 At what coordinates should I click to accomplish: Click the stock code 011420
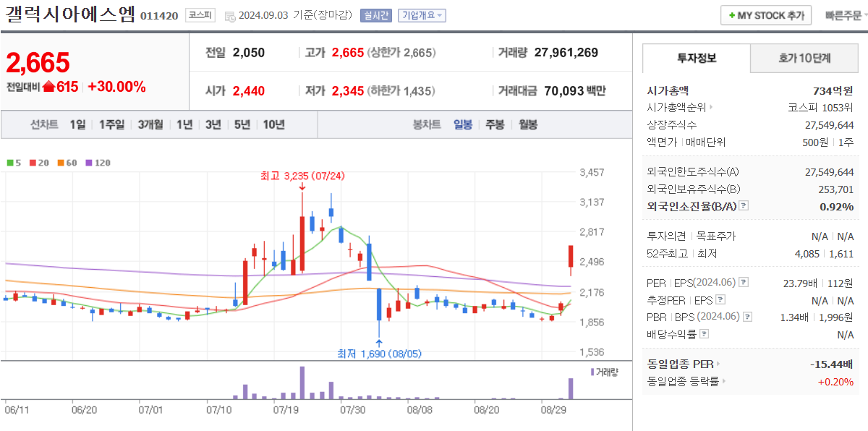point(158,16)
